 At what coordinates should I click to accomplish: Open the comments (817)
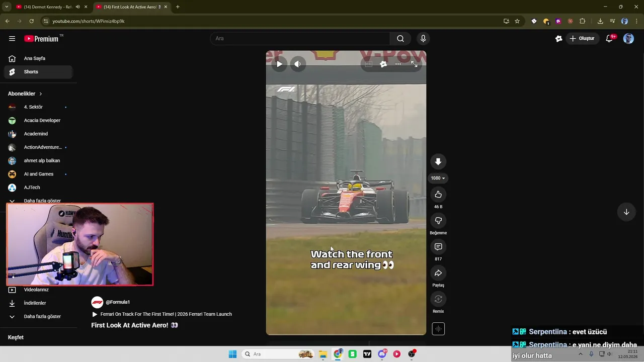(x=438, y=247)
